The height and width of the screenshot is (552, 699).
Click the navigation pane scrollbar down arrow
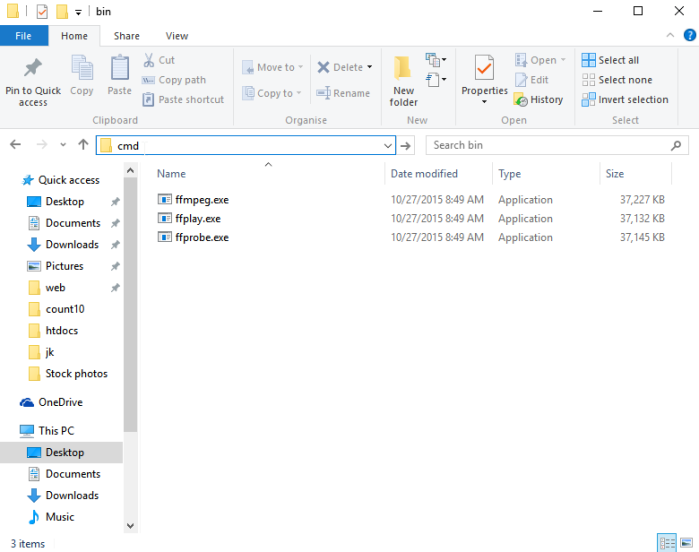coord(130,525)
